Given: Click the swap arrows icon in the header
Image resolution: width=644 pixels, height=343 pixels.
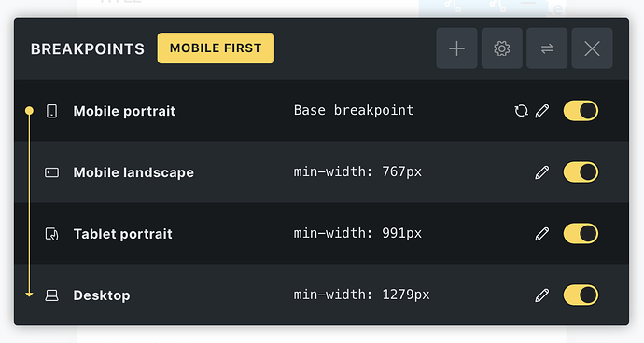Looking at the screenshot, I should tap(547, 48).
